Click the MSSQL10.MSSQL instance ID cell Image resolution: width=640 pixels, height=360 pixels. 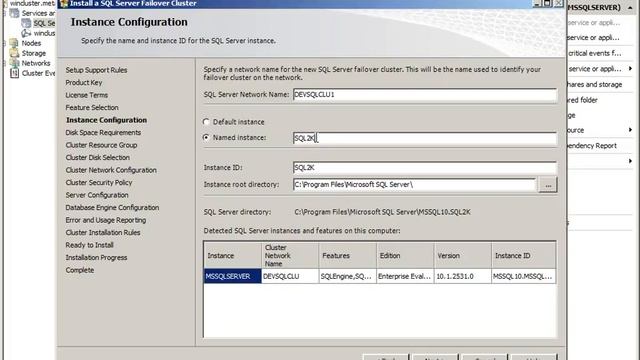[523, 276]
